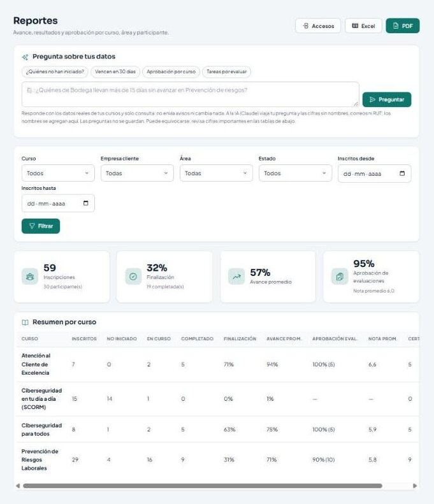The width and height of the screenshot is (434, 504).
Task: Select the '¿Quiénes no han iniciado?' suggestion chip
Action: [55, 71]
